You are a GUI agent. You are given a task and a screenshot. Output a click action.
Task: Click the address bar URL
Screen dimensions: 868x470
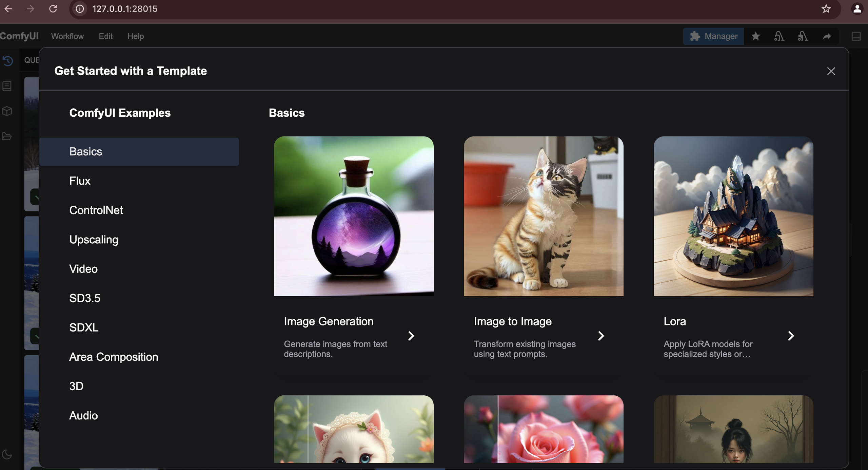tap(125, 9)
